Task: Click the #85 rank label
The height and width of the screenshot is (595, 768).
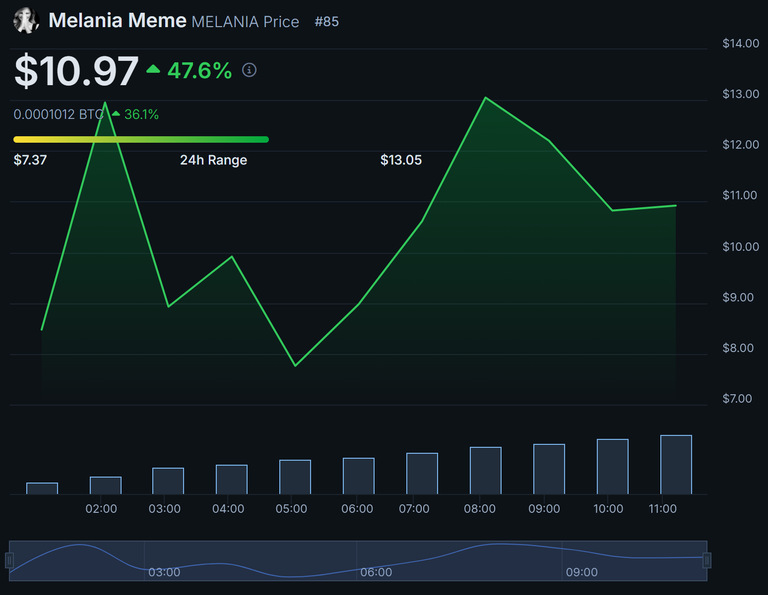Action: (x=326, y=21)
